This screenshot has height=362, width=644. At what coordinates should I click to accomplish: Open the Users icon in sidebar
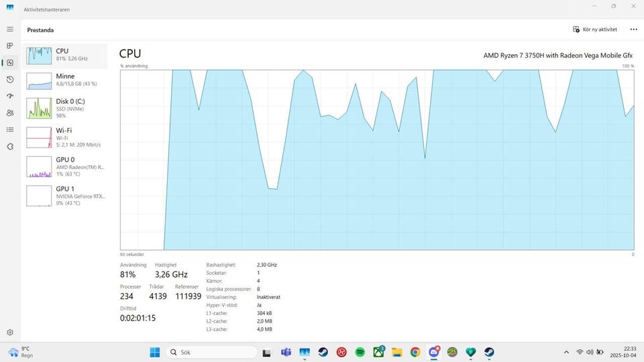(x=10, y=113)
